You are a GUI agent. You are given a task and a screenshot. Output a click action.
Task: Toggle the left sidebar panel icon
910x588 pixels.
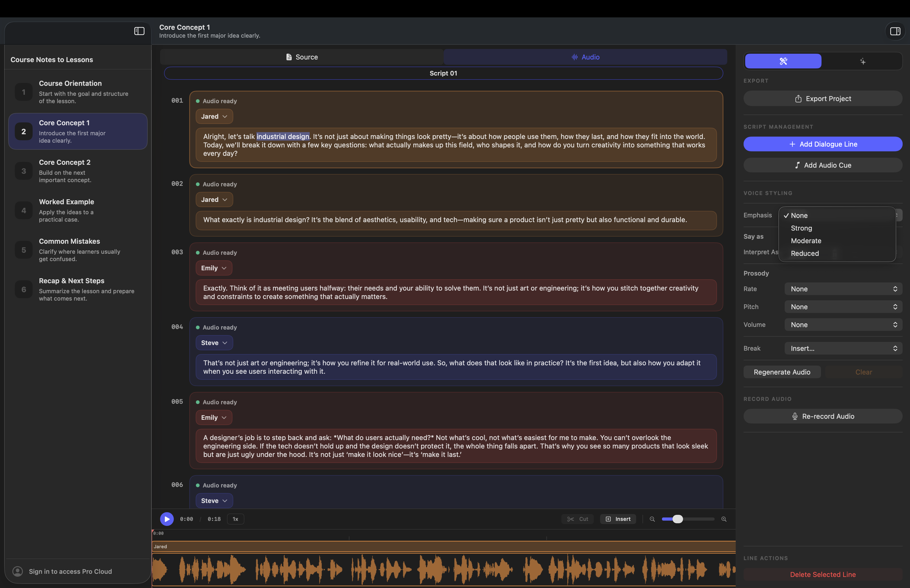click(x=139, y=31)
